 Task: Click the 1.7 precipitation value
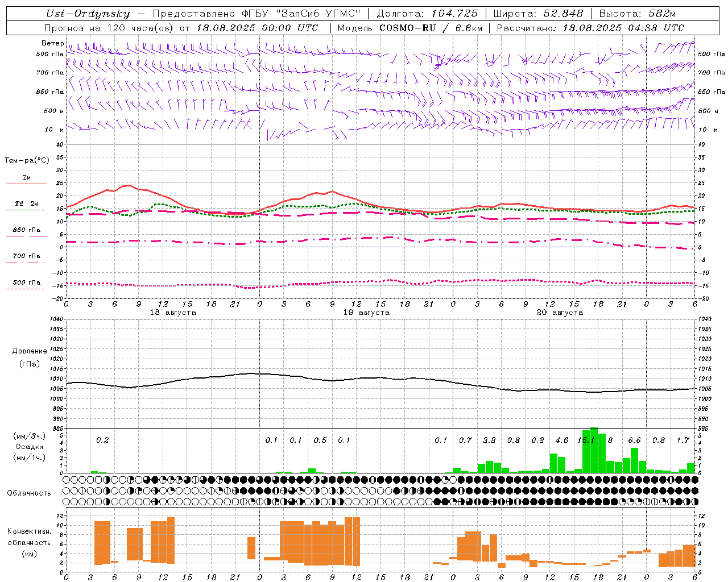point(682,440)
